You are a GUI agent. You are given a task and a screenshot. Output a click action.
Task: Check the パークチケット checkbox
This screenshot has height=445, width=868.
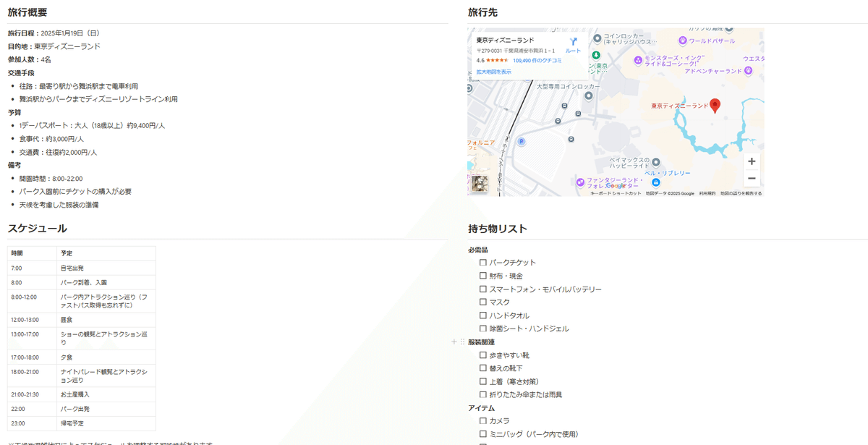click(x=483, y=263)
